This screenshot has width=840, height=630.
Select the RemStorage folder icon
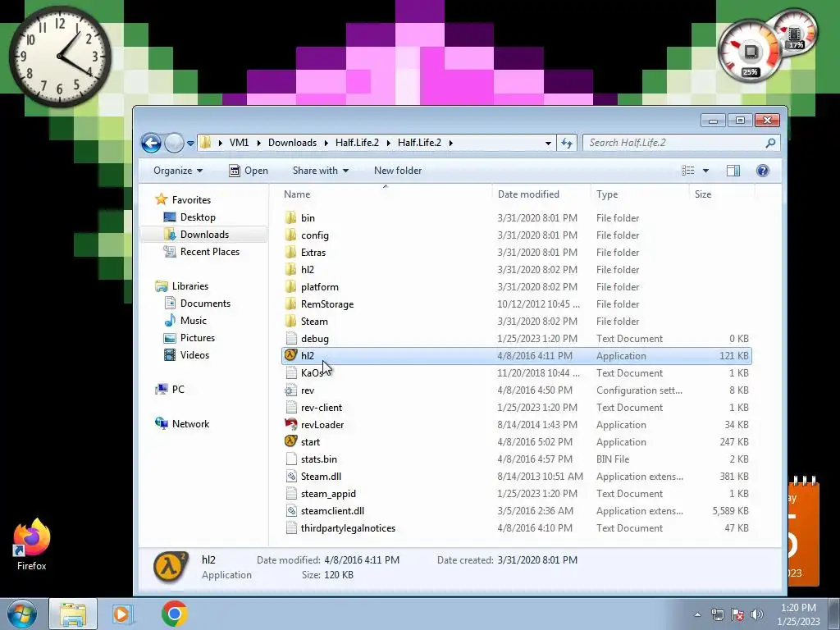tap(291, 304)
